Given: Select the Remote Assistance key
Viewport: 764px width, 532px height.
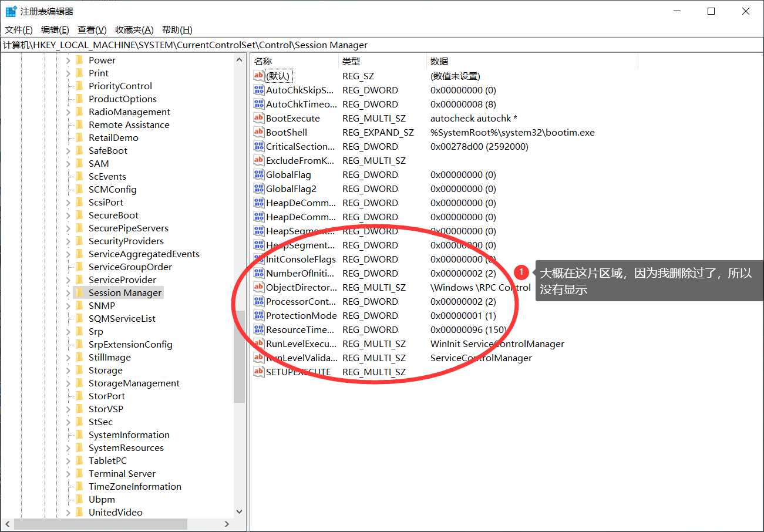Looking at the screenshot, I should tap(129, 124).
